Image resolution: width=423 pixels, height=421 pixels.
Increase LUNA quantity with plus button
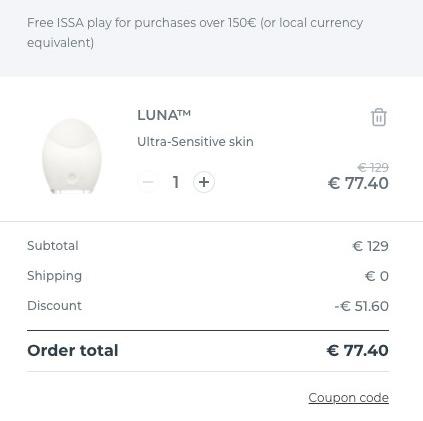click(x=204, y=182)
